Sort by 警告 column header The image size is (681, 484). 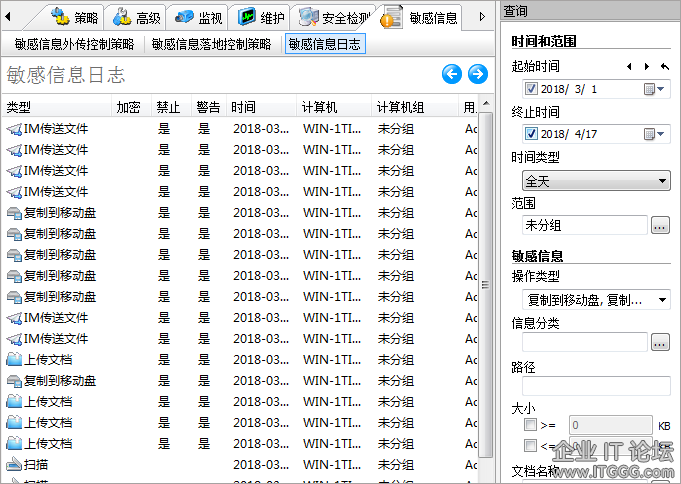tap(208, 107)
